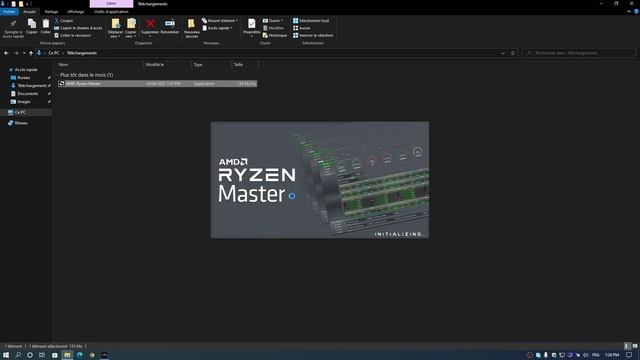The height and width of the screenshot is (360, 640).
Task: Select 'Ce PC' in navigation pane
Action: click(x=26, y=112)
